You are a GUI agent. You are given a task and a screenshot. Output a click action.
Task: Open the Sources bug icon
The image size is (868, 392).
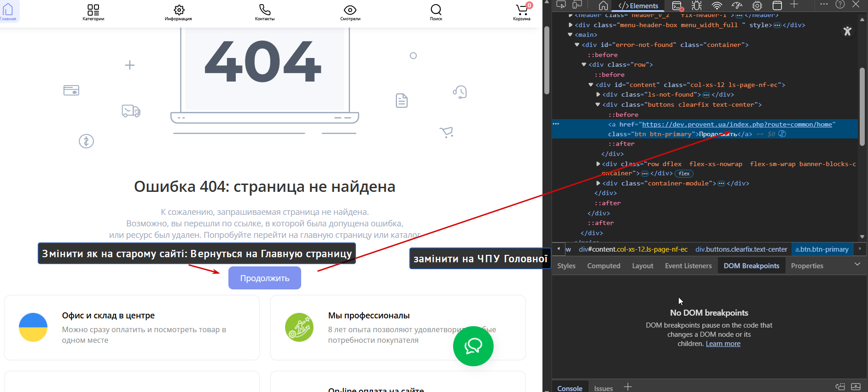[x=697, y=6]
